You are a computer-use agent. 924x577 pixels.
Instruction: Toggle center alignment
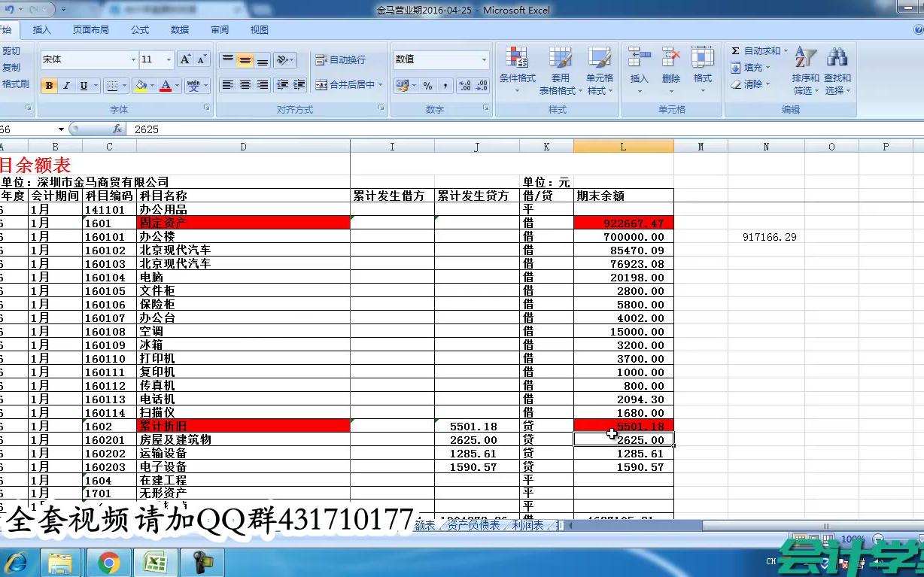tap(245, 84)
